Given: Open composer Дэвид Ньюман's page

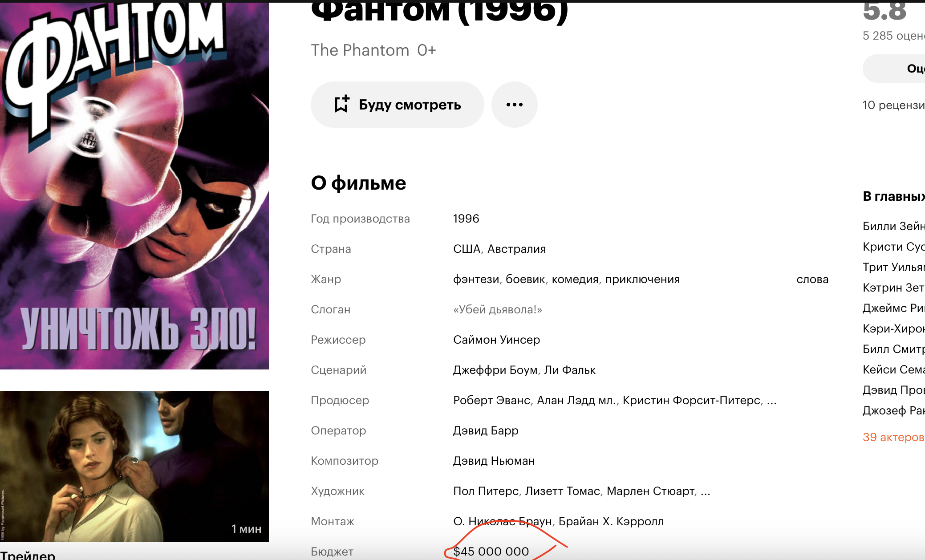Looking at the screenshot, I should click(494, 461).
